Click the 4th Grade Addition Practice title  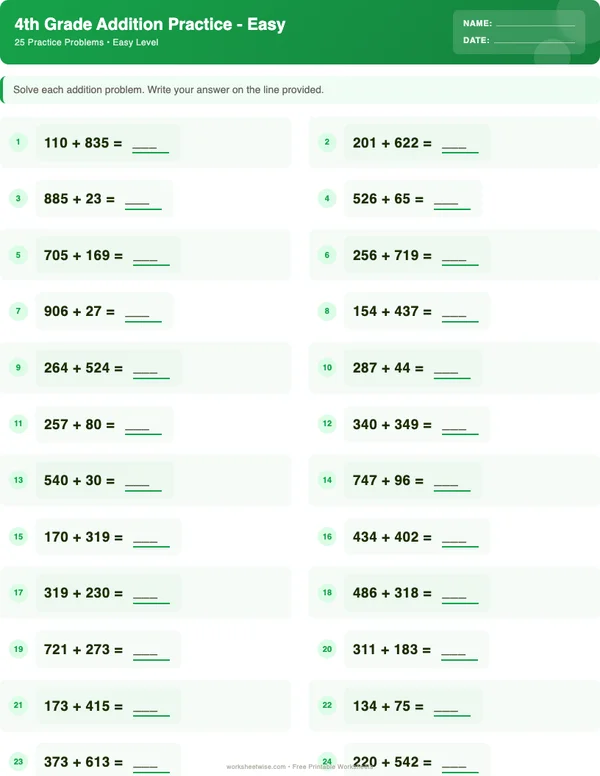[150, 24]
